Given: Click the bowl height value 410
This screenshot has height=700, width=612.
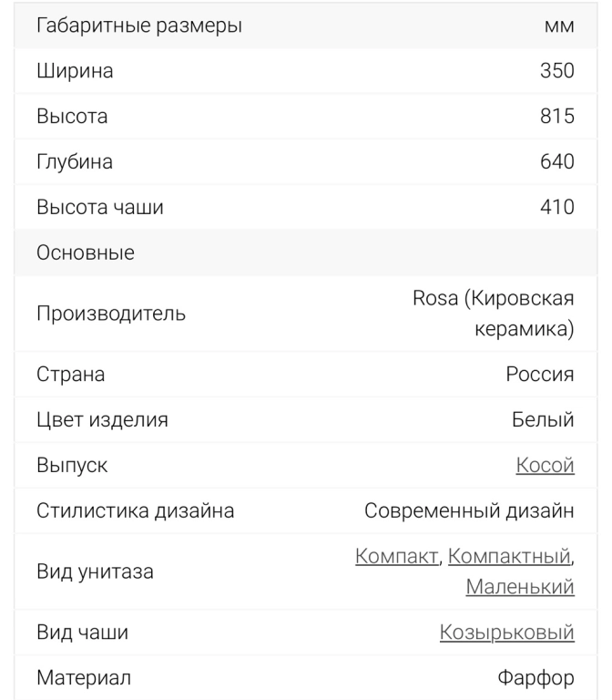Looking at the screenshot, I should tap(556, 208).
